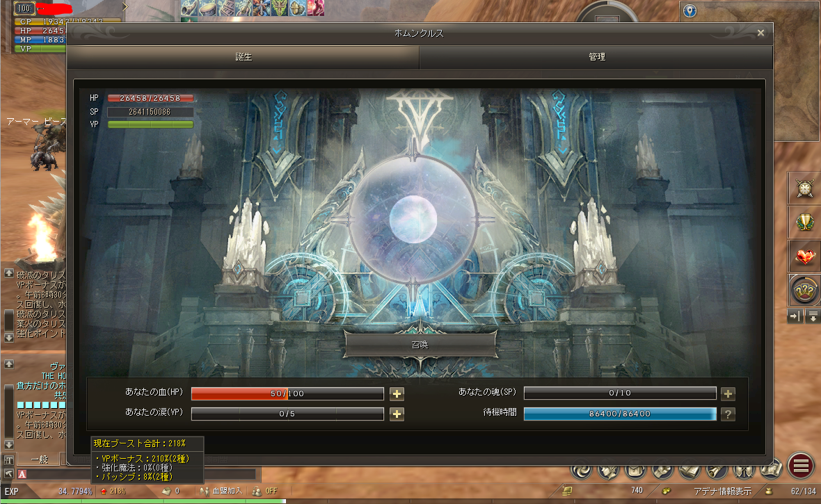821x504 pixels.
Task: Click the computer coins icon near 740
Action: [x=567, y=490]
